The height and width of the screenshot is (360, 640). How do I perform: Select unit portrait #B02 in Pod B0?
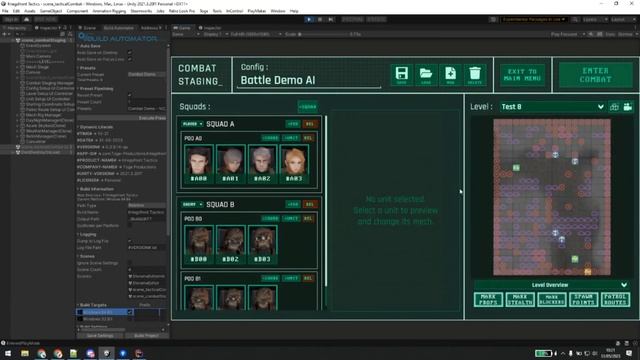click(231, 244)
